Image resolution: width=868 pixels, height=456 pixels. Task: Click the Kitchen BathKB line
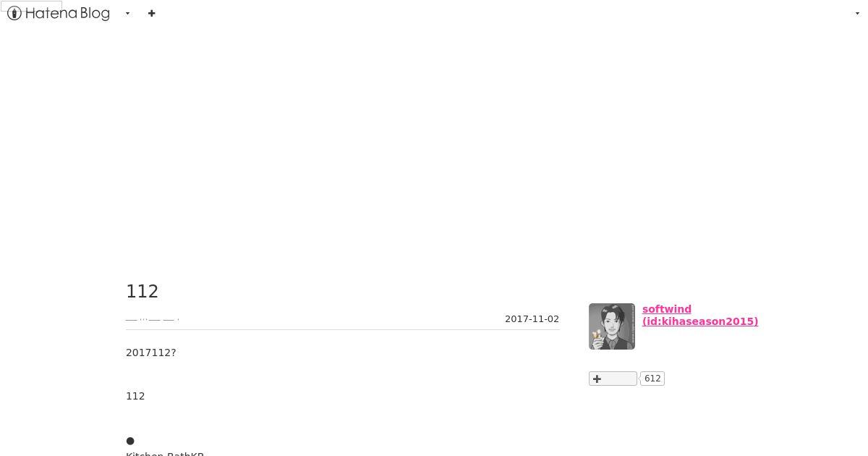pyautogui.click(x=165, y=453)
